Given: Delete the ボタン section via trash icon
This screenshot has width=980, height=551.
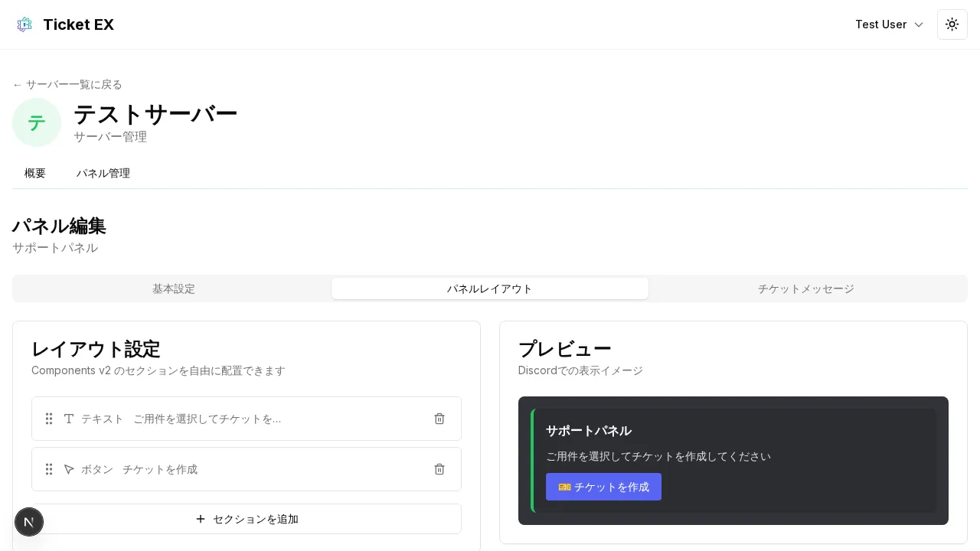Looking at the screenshot, I should pyautogui.click(x=439, y=469).
